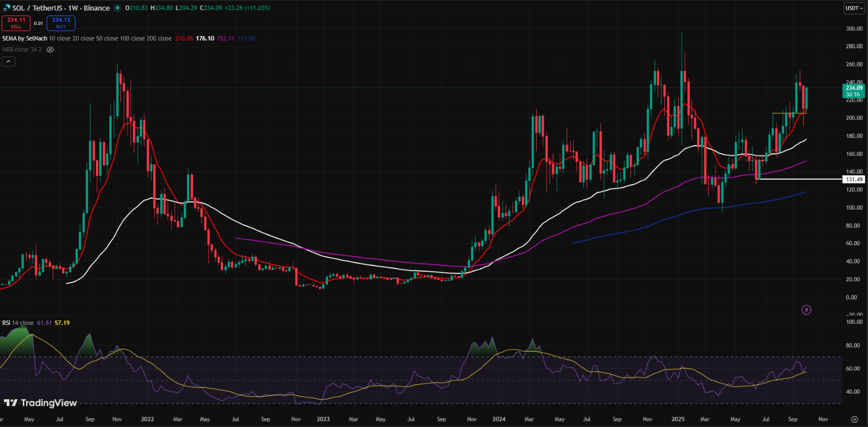Collapse the indicator legend with chevron
Viewport: 868px width, 427px height.
point(8,62)
